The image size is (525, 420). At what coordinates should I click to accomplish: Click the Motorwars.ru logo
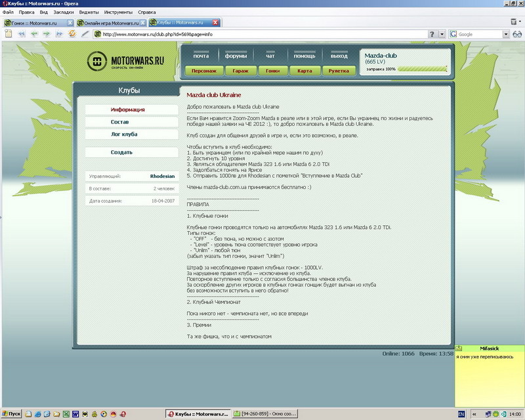point(125,61)
